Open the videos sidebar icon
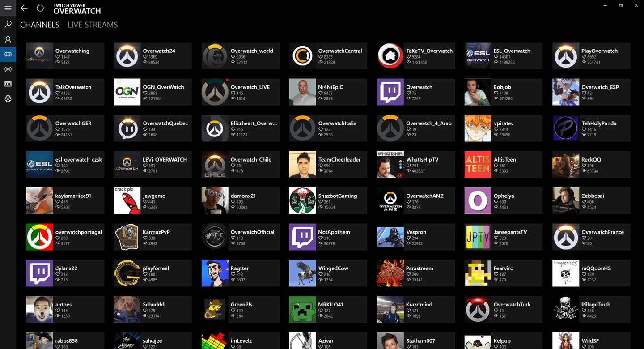Image resolution: width=644 pixels, height=349 pixels. tap(8, 84)
